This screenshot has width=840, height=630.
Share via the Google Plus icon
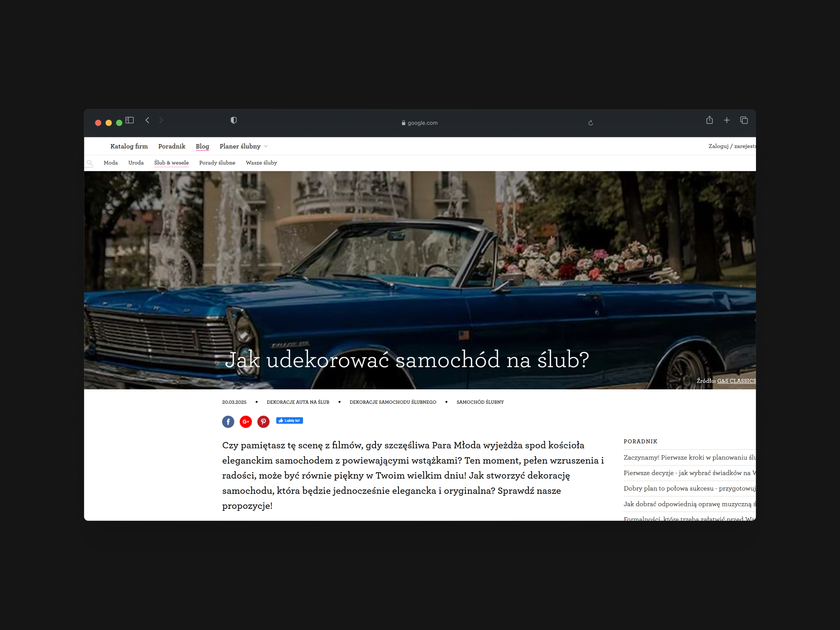pyautogui.click(x=246, y=422)
